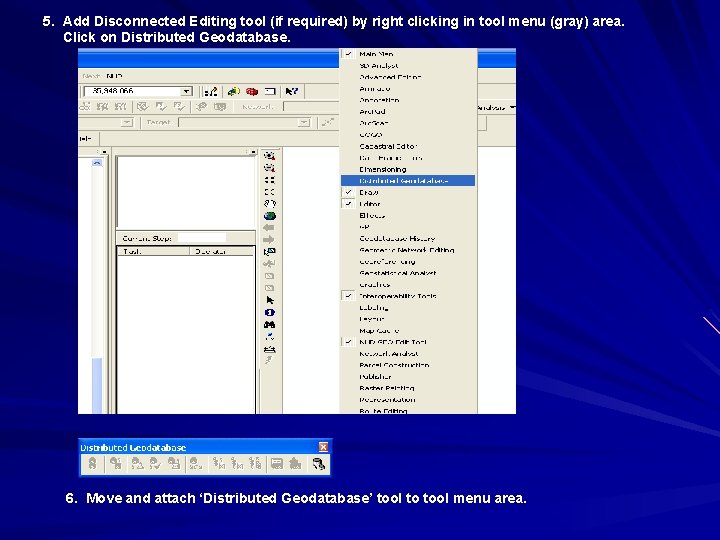This screenshot has height=540, width=720.
Task: Click the Fixed Zoom Out tool
Action: (x=270, y=192)
